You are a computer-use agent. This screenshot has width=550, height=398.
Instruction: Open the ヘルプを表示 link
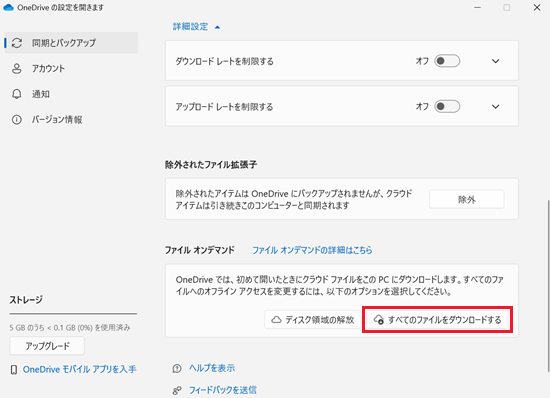click(x=212, y=368)
